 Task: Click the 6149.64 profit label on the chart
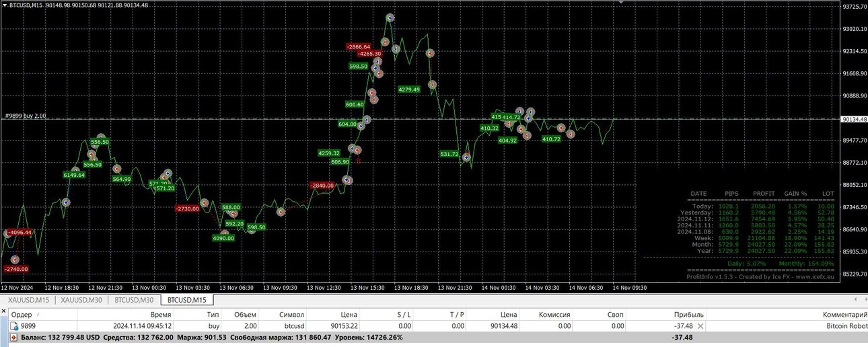click(x=74, y=175)
